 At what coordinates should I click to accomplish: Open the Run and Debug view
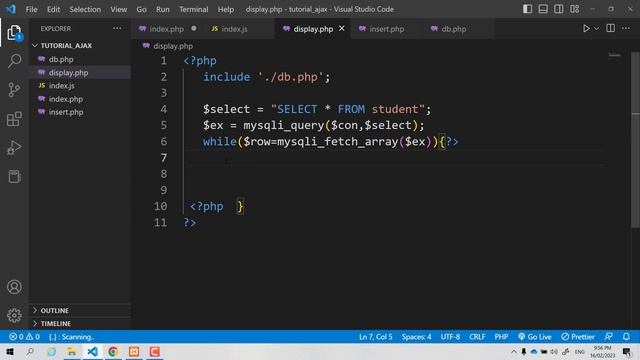click(14, 147)
